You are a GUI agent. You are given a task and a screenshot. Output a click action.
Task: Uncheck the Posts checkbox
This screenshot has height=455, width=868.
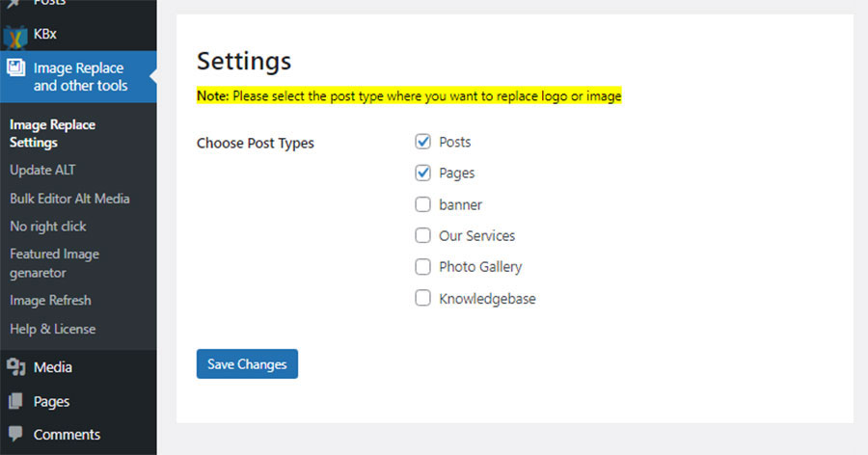coord(423,142)
